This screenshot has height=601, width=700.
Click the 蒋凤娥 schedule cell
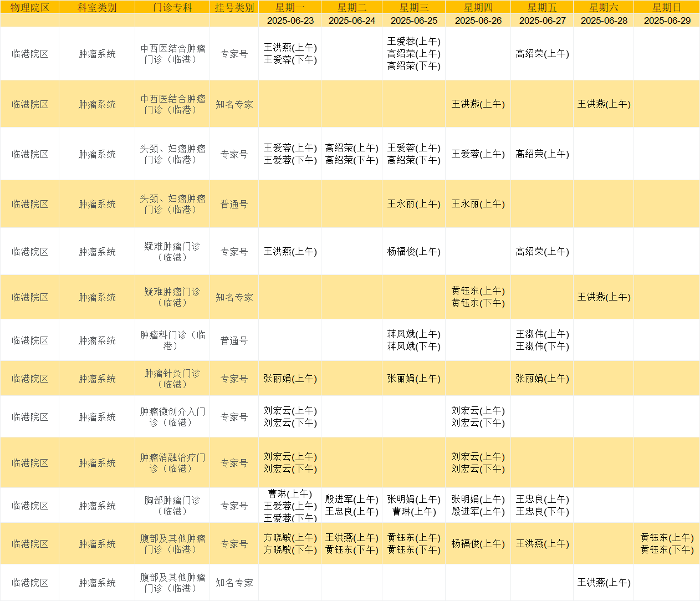click(x=414, y=340)
